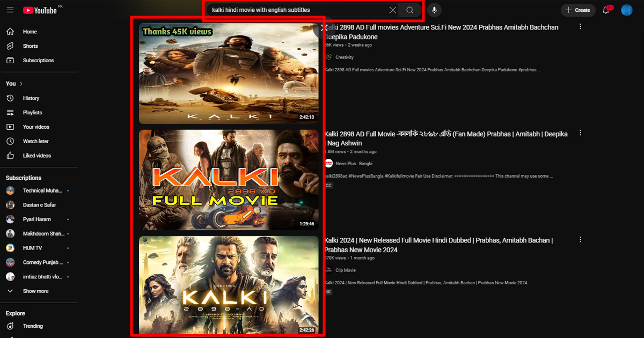Image resolution: width=644 pixels, height=338 pixels.
Task: Click Your videos play icon
Action: [10, 127]
